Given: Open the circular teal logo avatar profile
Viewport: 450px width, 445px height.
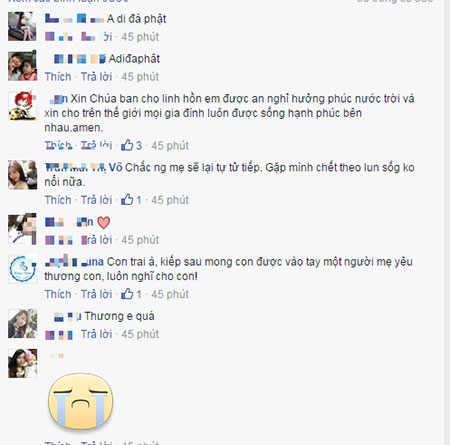Looking at the screenshot, I should pos(22,269).
